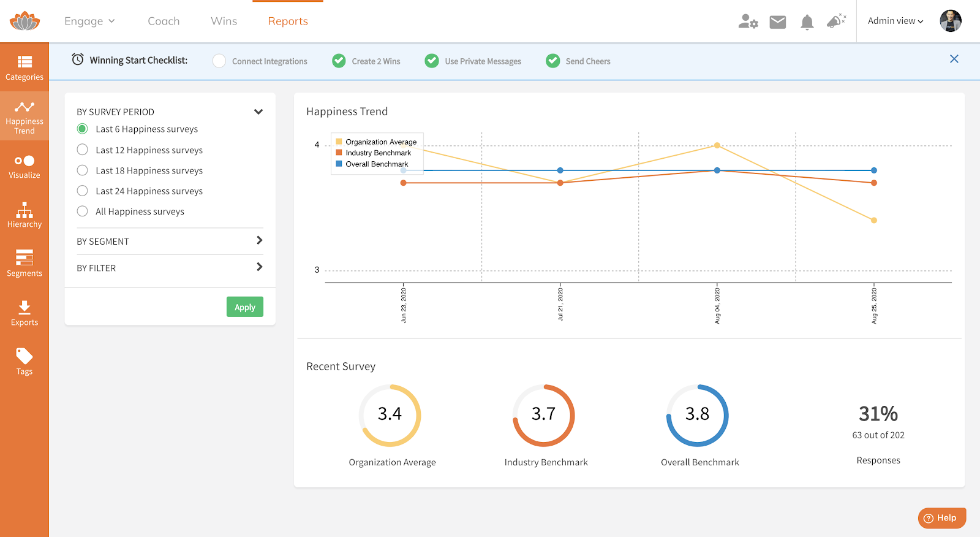This screenshot has height=537, width=980.
Task: Expand By Filter section arrow
Action: click(259, 267)
